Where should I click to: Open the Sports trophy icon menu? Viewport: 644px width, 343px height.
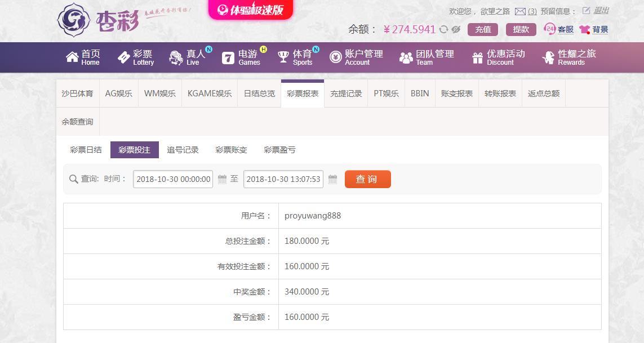(283, 57)
